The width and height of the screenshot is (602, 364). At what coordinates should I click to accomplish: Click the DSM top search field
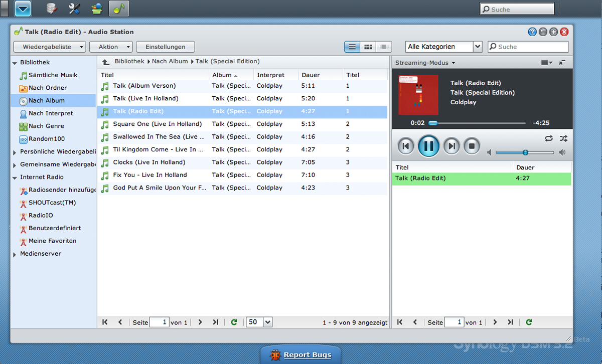point(517,9)
